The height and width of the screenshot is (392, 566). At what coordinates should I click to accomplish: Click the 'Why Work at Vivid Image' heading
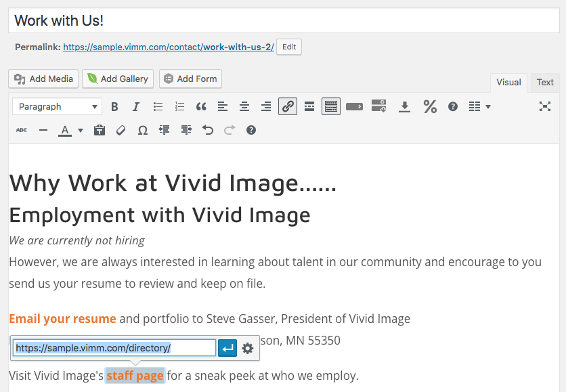click(173, 183)
